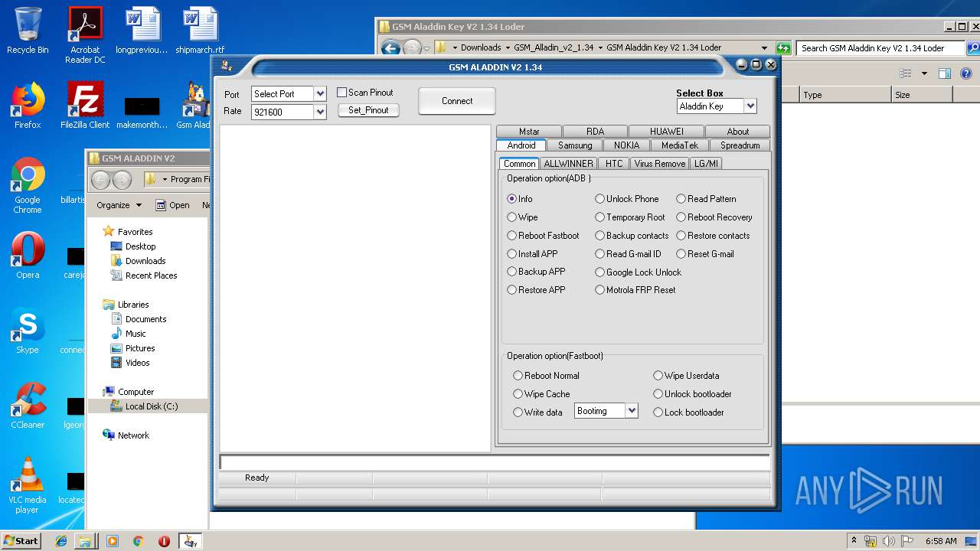Show hidden tray icons arrow
Viewport: 980px width, 551px height.
(854, 541)
